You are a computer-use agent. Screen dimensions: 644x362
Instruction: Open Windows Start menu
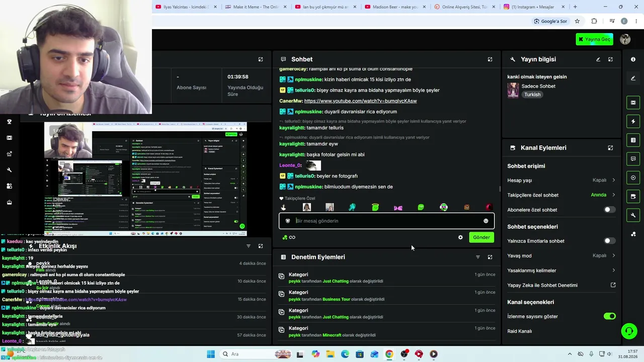pyautogui.click(x=211, y=354)
